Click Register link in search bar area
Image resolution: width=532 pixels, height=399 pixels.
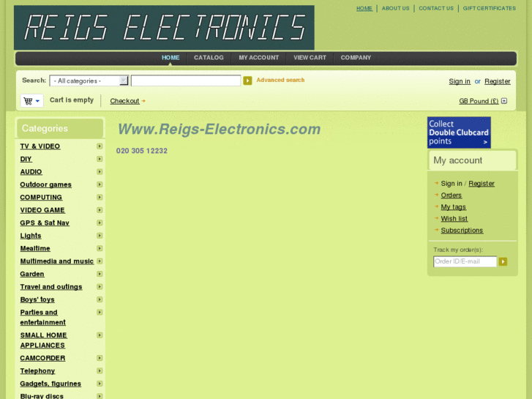(498, 81)
